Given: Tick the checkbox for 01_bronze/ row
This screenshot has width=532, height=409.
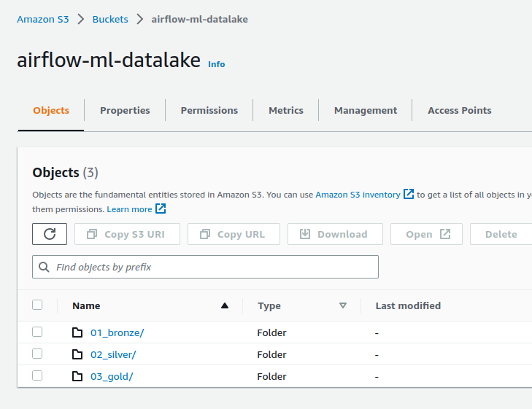Looking at the screenshot, I should tap(37, 332).
